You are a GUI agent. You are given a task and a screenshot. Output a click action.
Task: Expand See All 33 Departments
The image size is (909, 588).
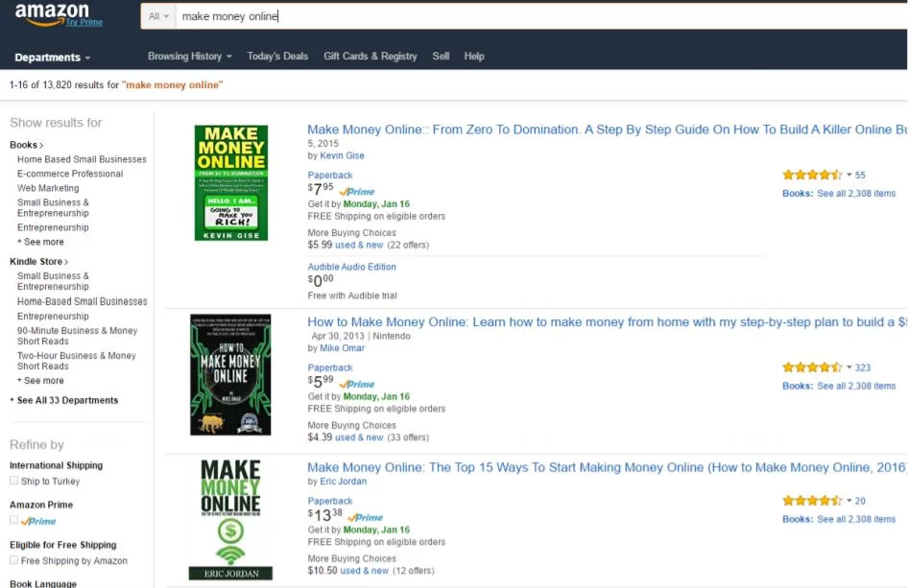click(63, 400)
